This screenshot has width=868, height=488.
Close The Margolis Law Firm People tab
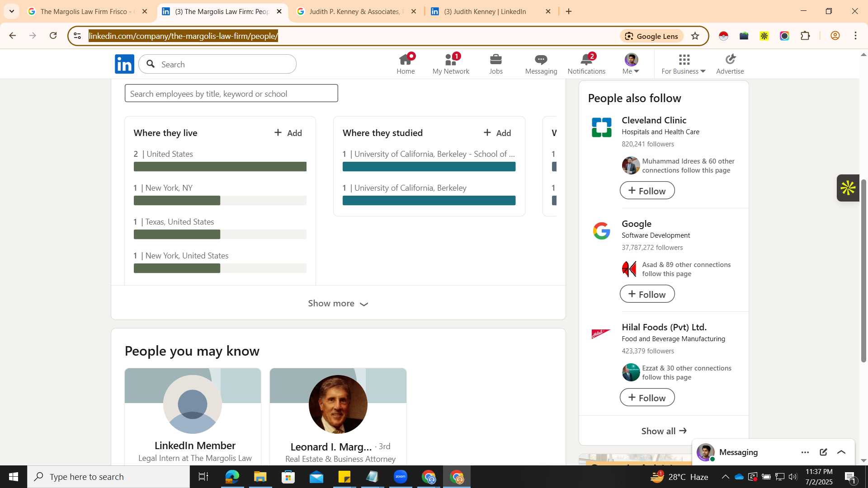click(x=279, y=11)
